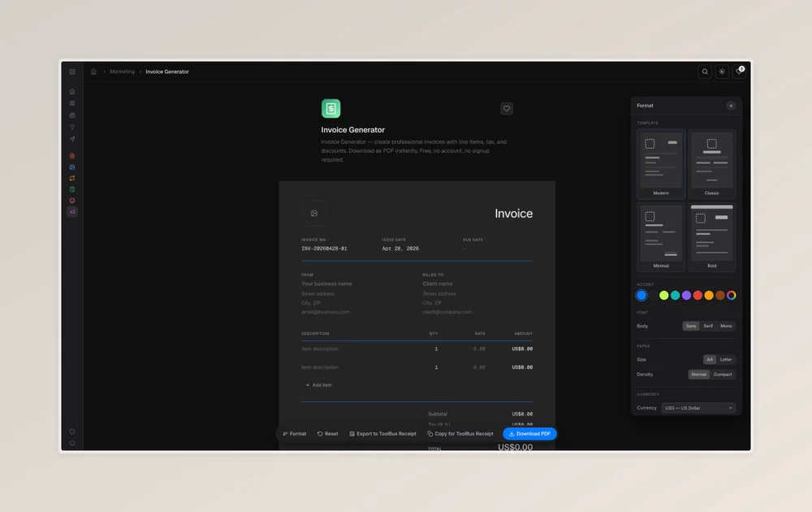This screenshot has width=812, height=512.
Task: Select the send/paper-plane icon in the sidebar
Action: 71,138
